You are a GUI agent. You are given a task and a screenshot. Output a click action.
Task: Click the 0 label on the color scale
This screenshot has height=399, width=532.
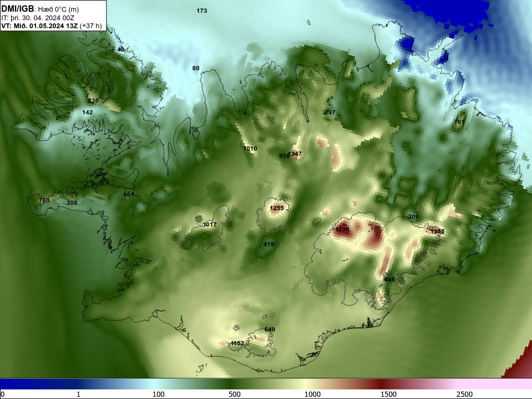point(3,394)
